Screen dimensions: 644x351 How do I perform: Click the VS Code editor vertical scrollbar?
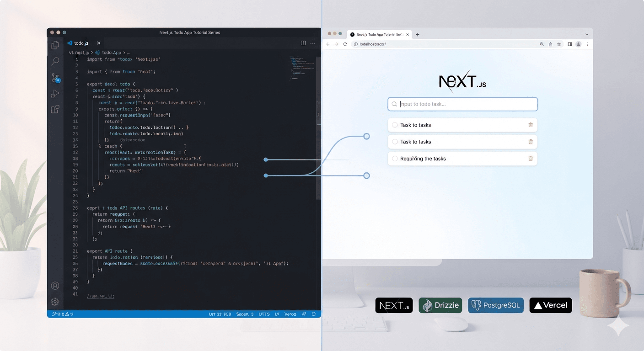click(x=318, y=128)
